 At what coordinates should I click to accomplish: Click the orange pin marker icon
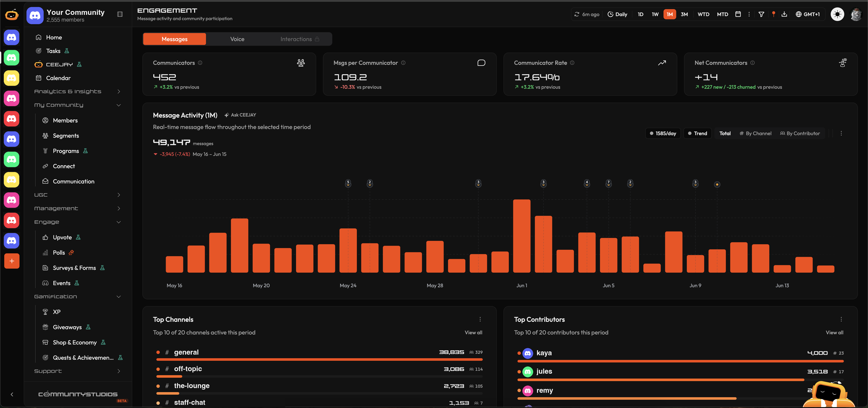pyautogui.click(x=774, y=14)
